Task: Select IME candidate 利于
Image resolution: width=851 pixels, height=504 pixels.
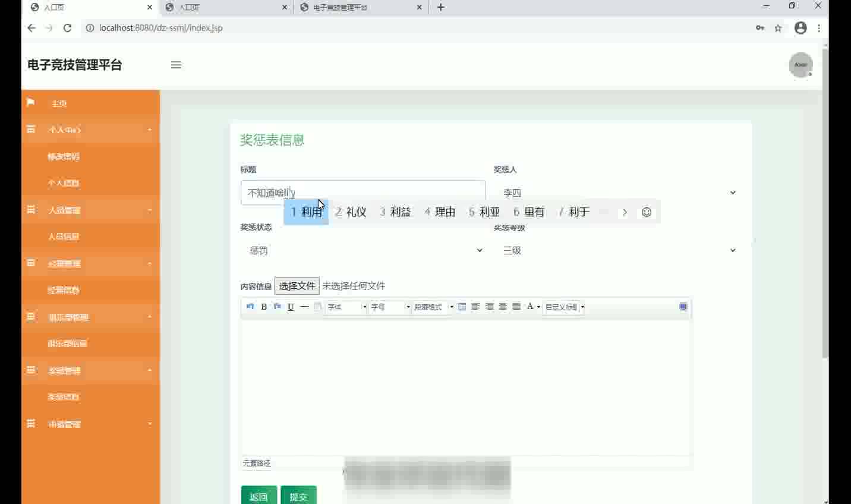Action: click(x=573, y=212)
